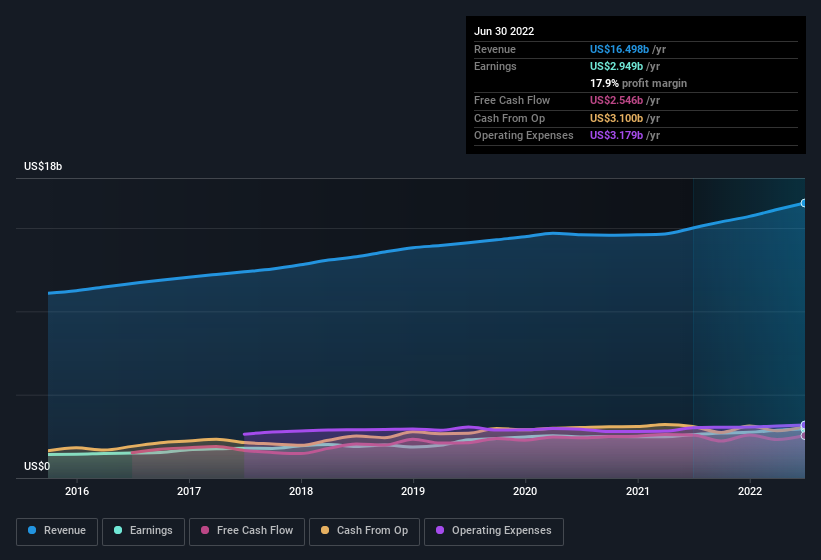Toggle the Revenue series in the legend

57,532
